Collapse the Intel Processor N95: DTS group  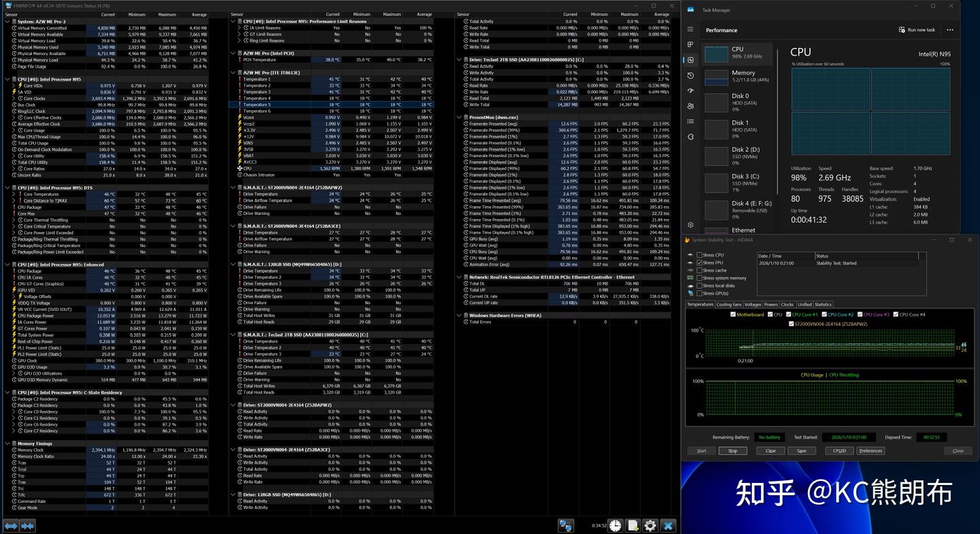click(x=7, y=188)
